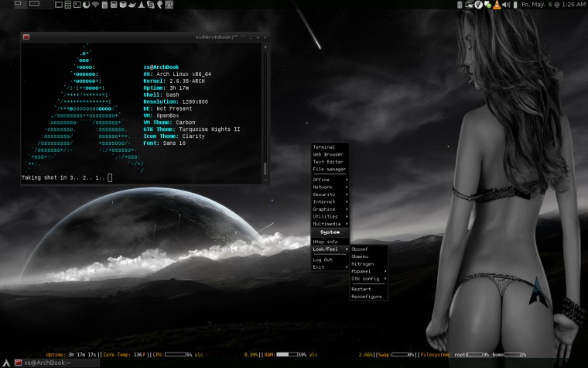Expand the Multimedia submenu
Image resolution: width=588 pixels, height=368 pixels.
(x=330, y=224)
